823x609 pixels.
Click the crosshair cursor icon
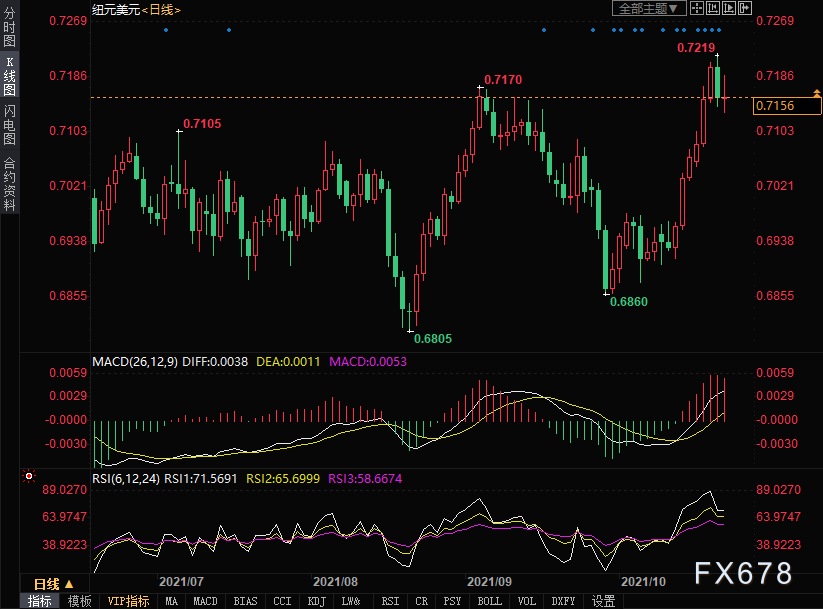[697, 8]
